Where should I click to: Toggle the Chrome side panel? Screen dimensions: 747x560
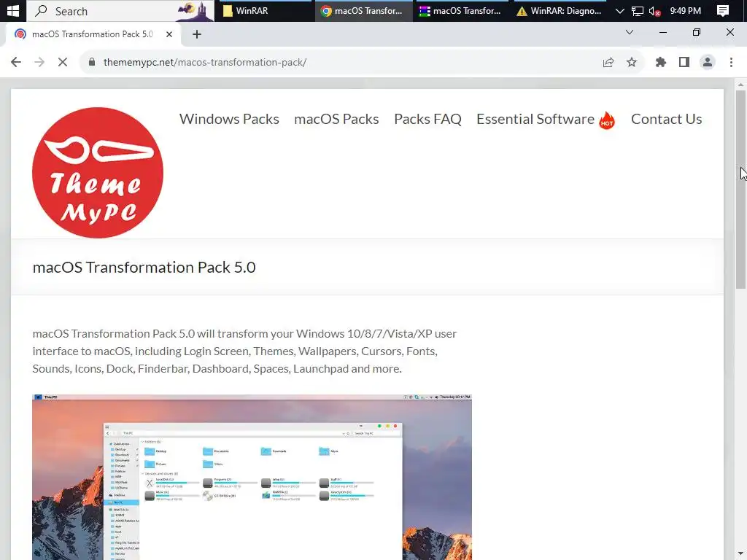[684, 63]
